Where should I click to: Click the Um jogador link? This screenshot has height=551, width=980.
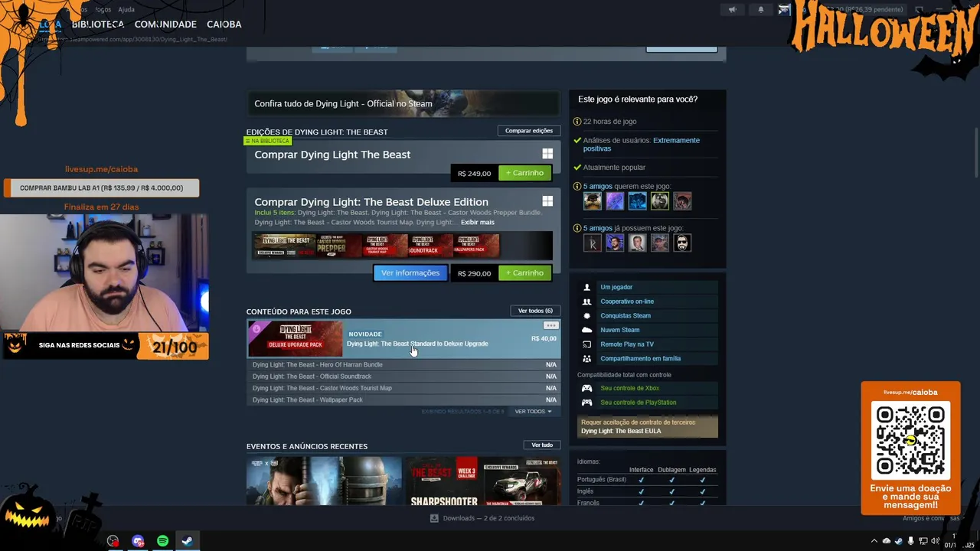coord(616,287)
